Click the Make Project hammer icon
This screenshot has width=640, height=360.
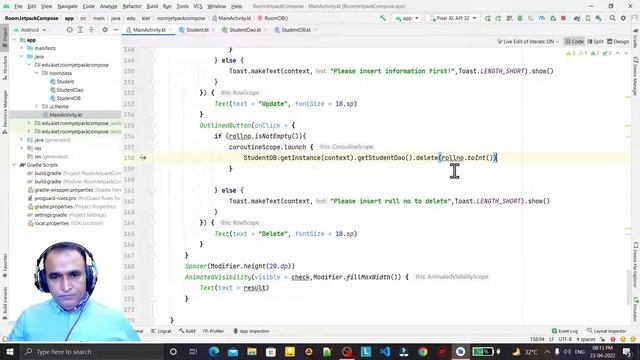click(382, 18)
